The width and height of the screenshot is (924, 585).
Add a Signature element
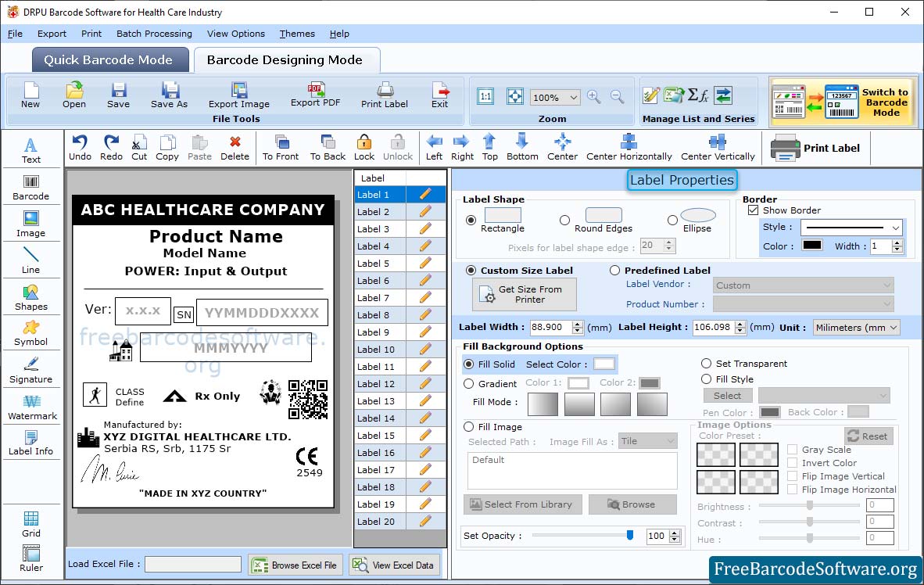coord(30,371)
